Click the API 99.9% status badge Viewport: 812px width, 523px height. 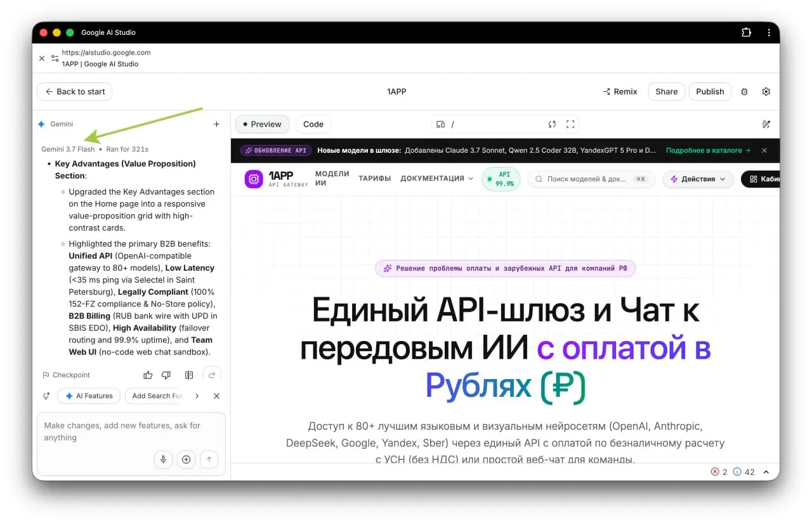(501, 179)
